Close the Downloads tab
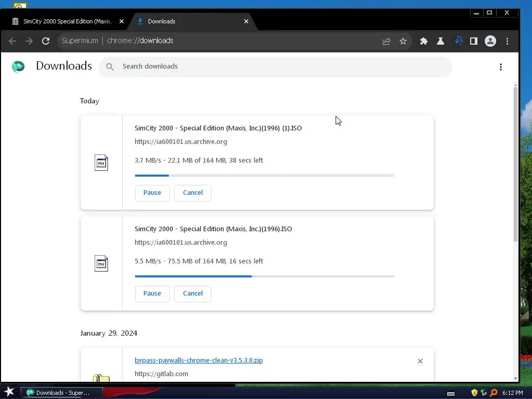This screenshot has width=532, height=399. coord(246,21)
